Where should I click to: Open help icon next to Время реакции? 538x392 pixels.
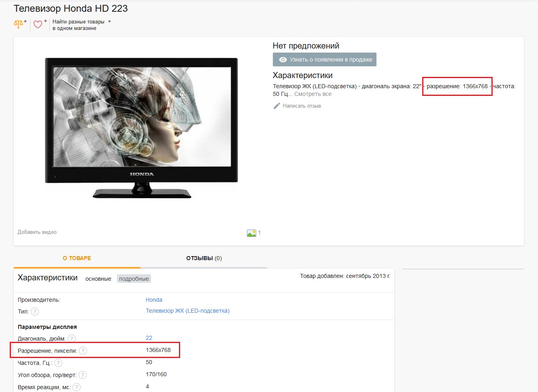click(x=77, y=387)
